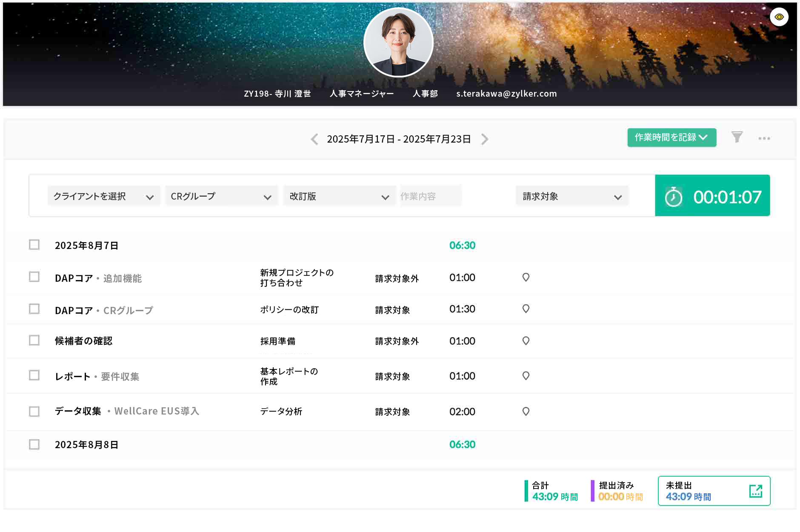The width and height of the screenshot is (800, 532).
Task: Go to previous week with left arrow
Action: click(314, 139)
